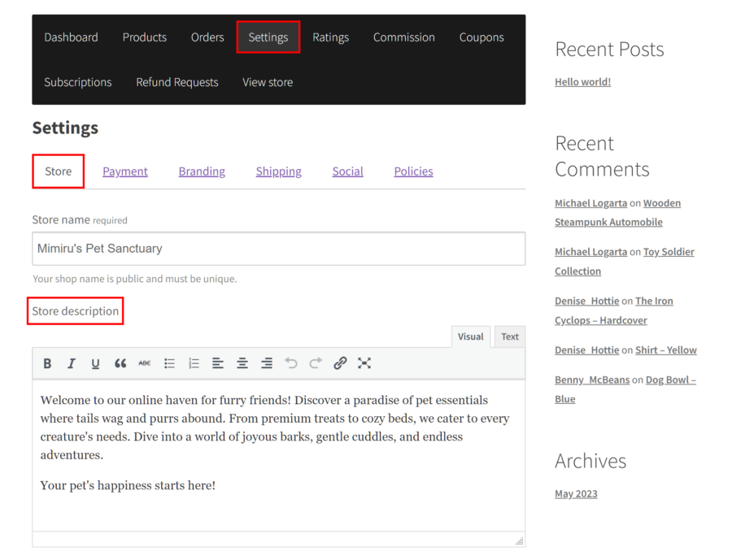Click the Store name input field
Image resolution: width=732 pixels, height=560 pixels.
coord(278,249)
